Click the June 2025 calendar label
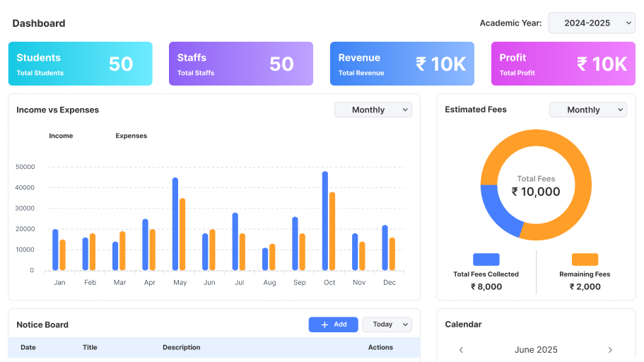The image size is (644, 362). point(535,350)
